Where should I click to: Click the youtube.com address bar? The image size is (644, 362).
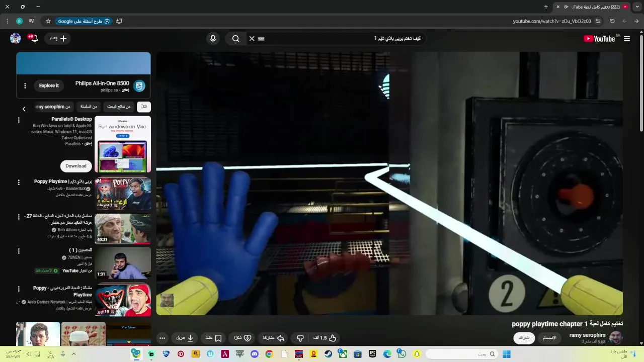tap(552, 21)
